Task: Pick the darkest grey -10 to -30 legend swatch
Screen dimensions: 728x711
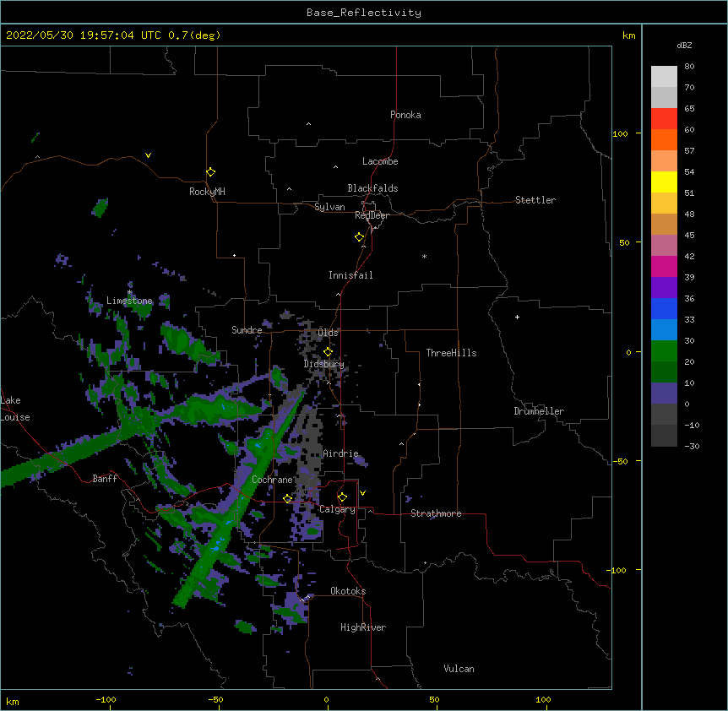Action: coord(664,436)
